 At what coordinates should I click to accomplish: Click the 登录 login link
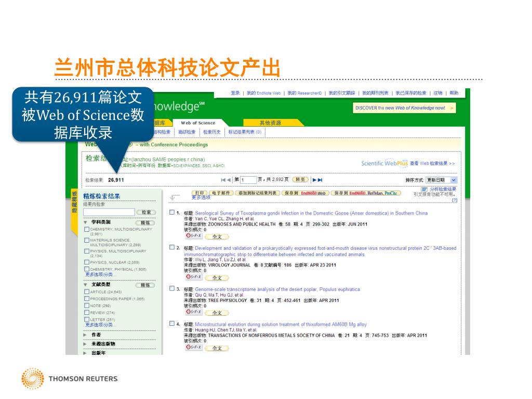[235, 93]
